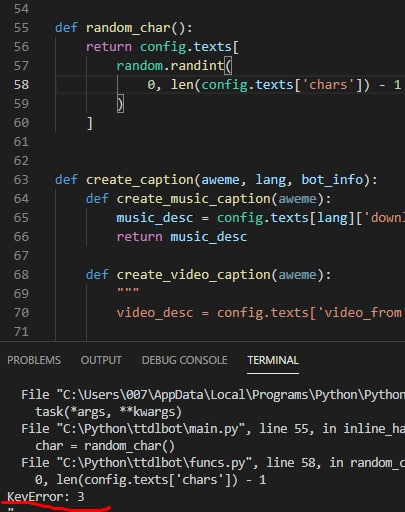
Task: Click 'return music_desc' on line 66
Action: (x=182, y=237)
